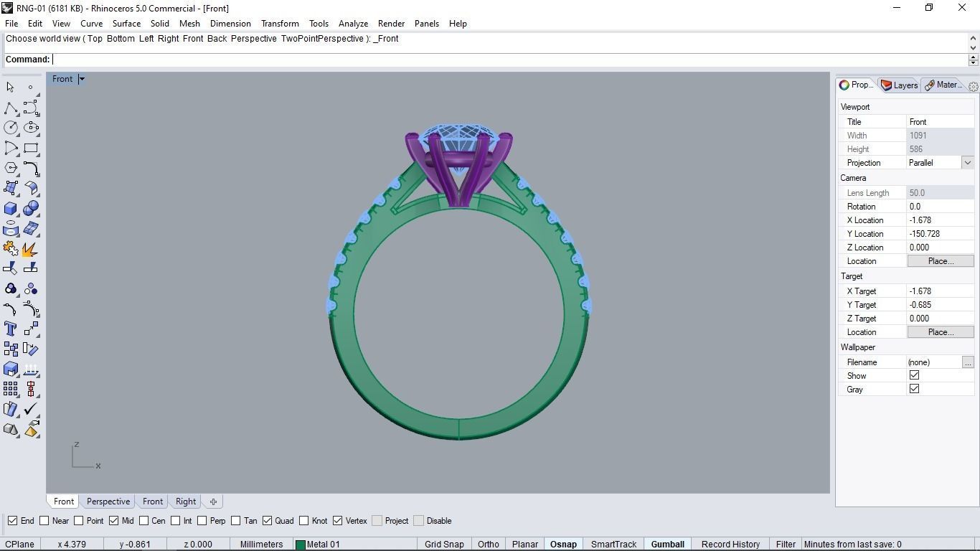Open the File menu
The height and width of the screenshot is (551, 980).
point(11,24)
